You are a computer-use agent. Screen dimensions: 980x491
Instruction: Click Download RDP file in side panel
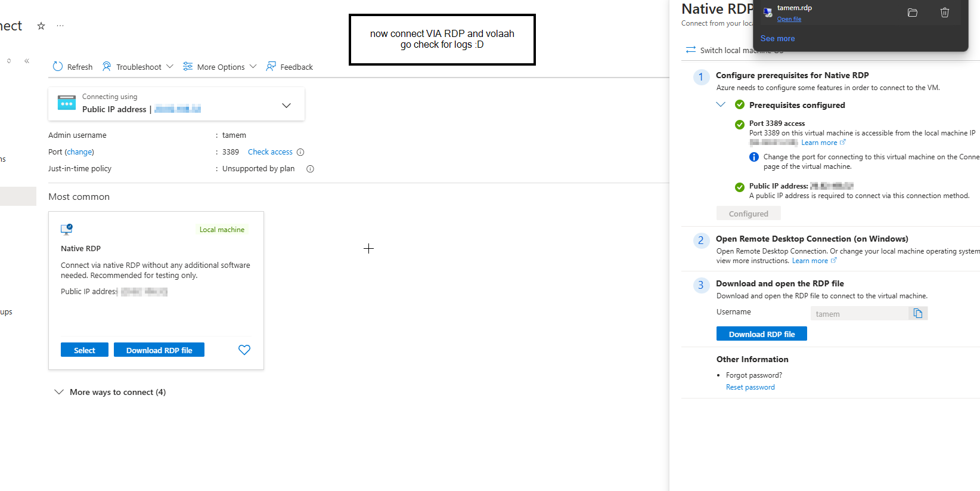761,334
